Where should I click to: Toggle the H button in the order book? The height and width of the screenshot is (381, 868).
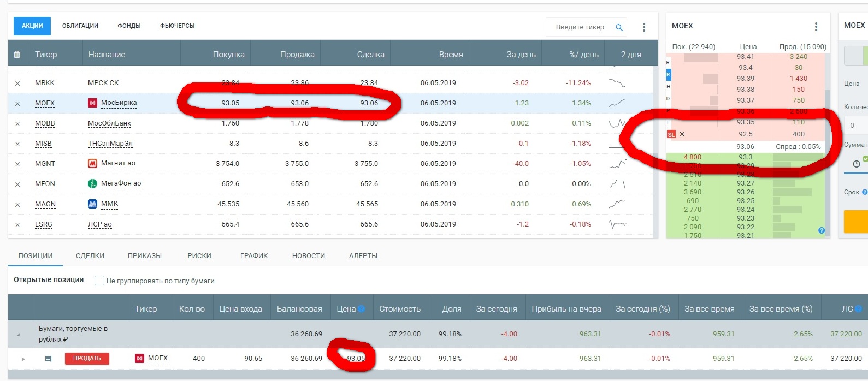point(668,87)
